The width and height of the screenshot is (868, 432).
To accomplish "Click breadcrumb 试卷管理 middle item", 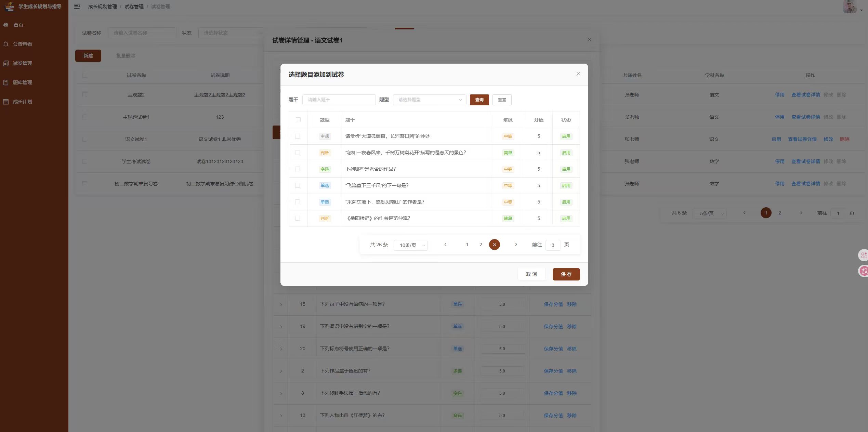I will 134,6.
